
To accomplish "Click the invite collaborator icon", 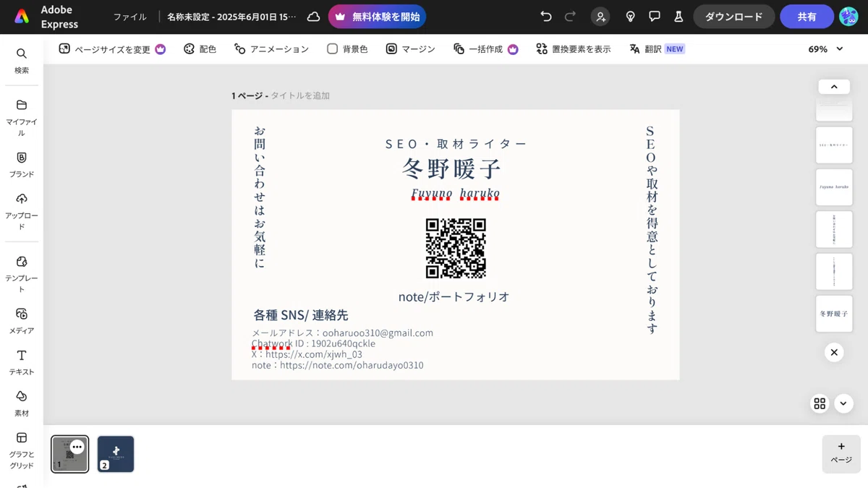I will (600, 17).
